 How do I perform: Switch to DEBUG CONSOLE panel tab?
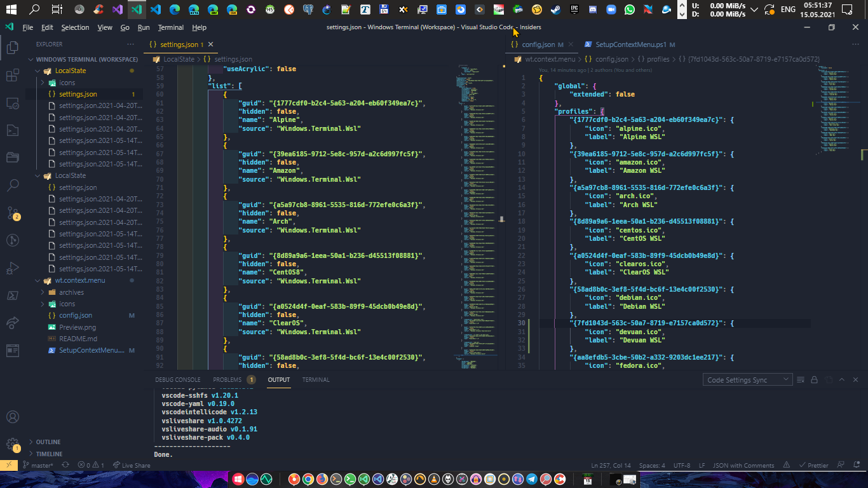[178, 379]
